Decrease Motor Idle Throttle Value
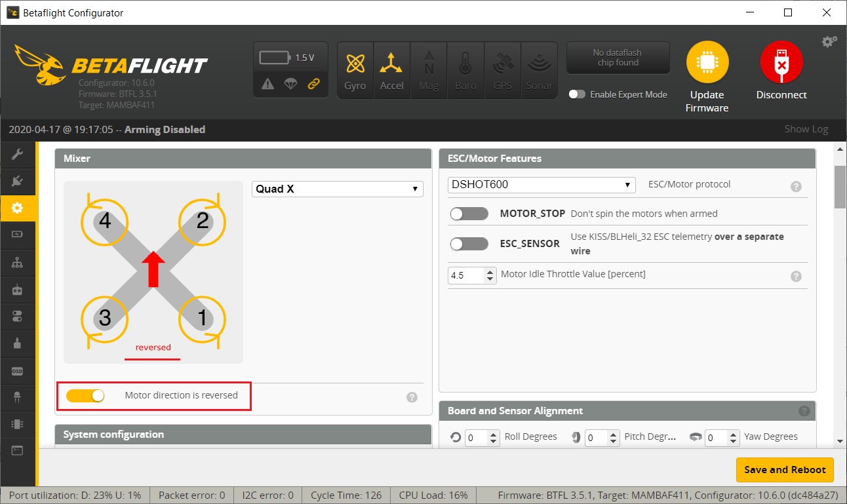Screen dimensions: 847x504 tap(490, 279)
